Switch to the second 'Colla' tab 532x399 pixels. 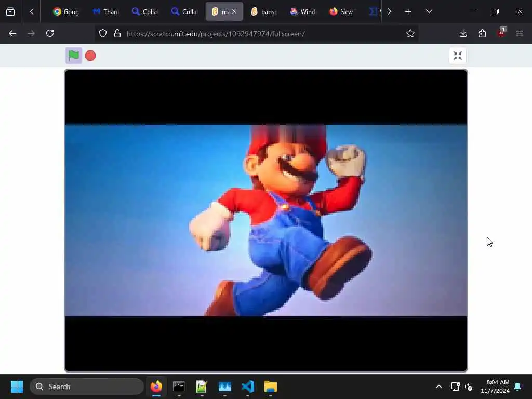184,11
